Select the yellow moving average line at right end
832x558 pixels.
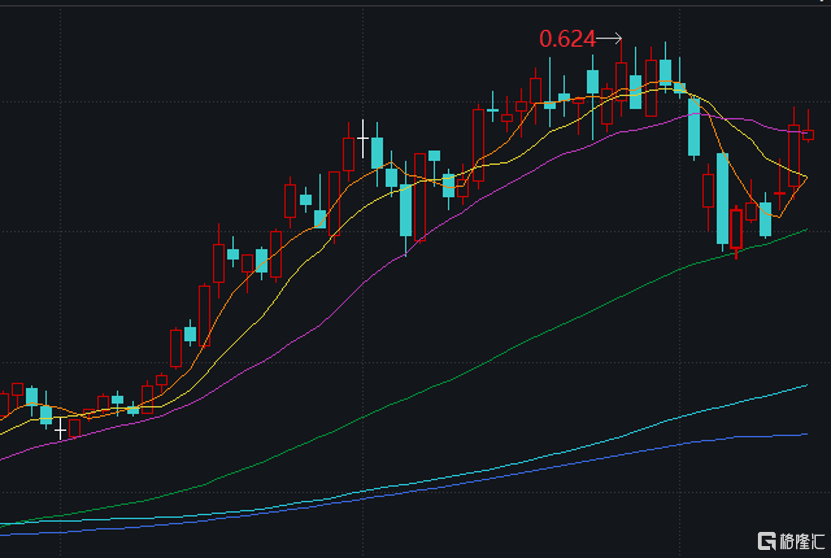(803, 176)
